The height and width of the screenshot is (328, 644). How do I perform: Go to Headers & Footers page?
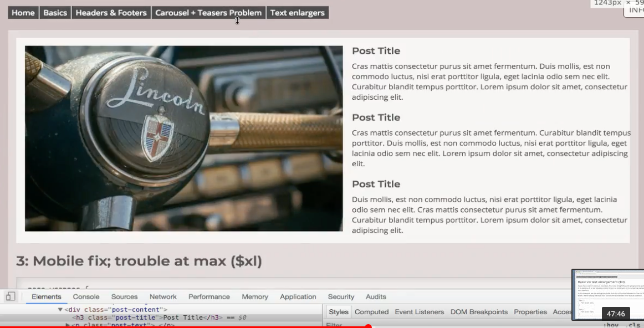[111, 13]
